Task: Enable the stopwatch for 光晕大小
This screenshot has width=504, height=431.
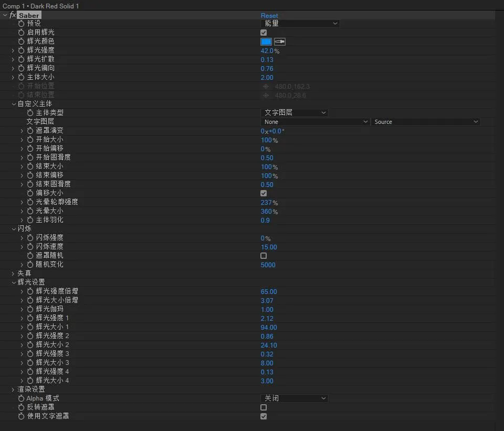Action: pyautogui.click(x=30, y=211)
